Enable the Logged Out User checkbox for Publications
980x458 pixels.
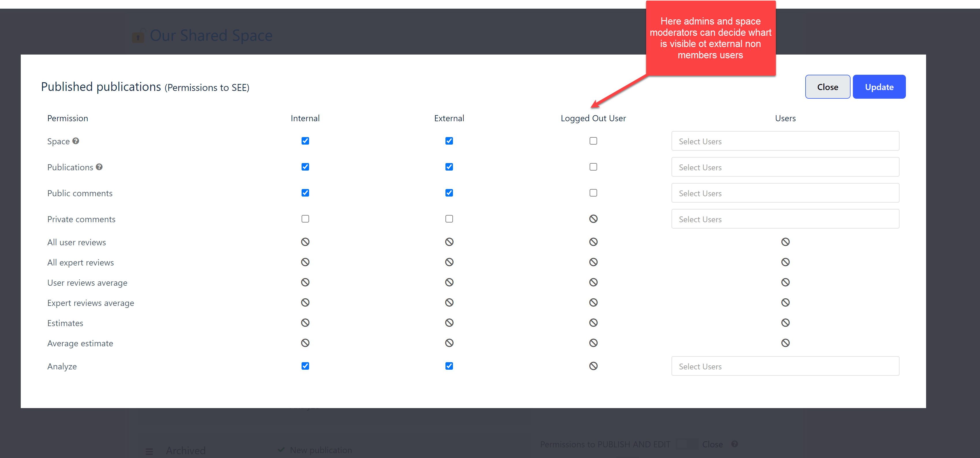click(x=593, y=167)
